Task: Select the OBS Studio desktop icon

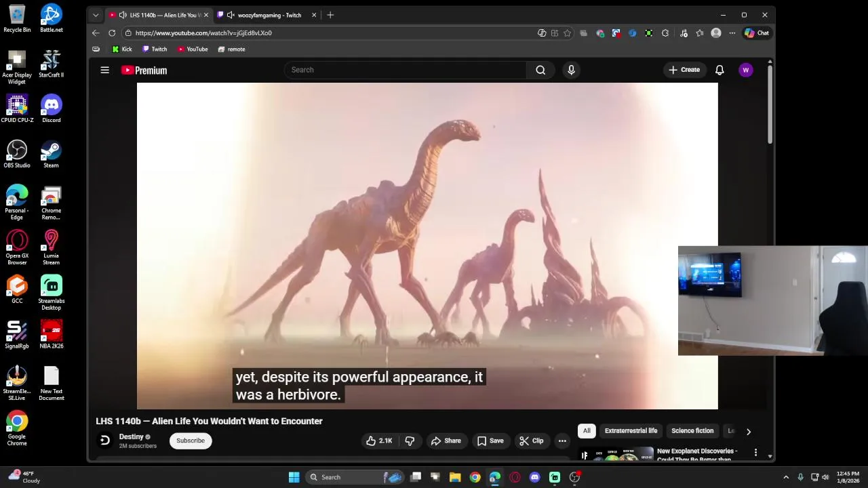Action: point(17,154)
